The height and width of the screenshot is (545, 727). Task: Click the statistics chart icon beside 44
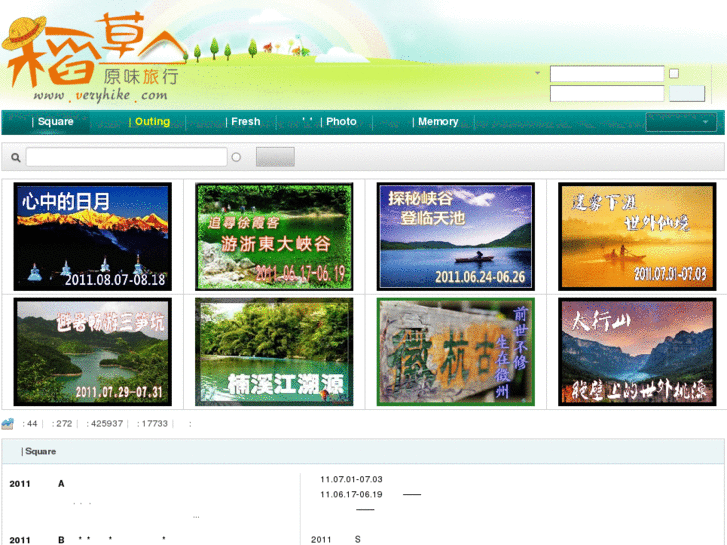pyautogui.click(x=7, y=423)
